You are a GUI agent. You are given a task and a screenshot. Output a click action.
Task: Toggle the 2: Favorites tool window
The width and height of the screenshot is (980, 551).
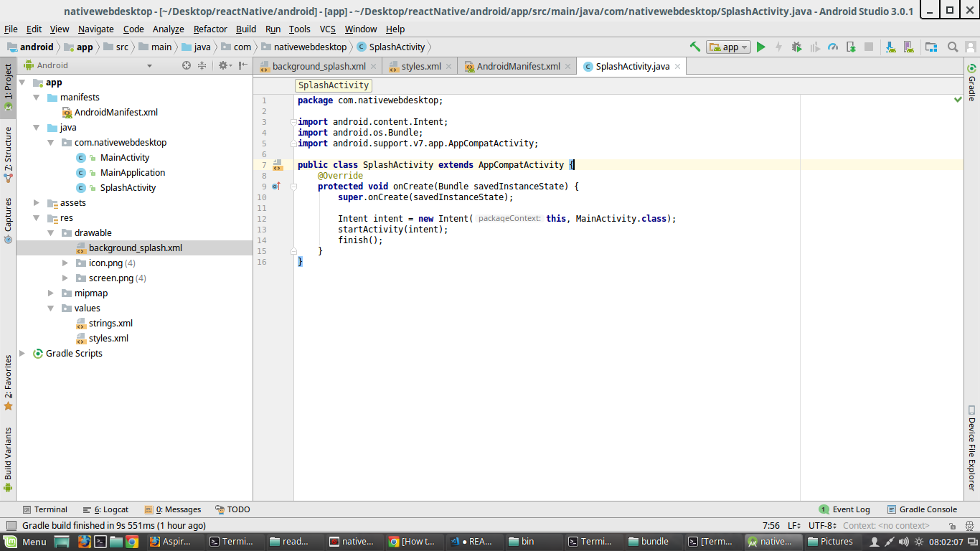pyautogui.click(x=8, y=382)
